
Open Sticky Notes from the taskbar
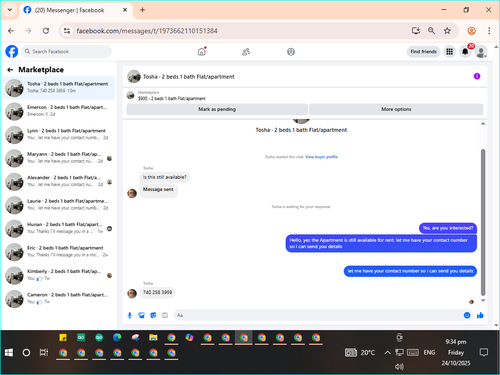(63, 338)
